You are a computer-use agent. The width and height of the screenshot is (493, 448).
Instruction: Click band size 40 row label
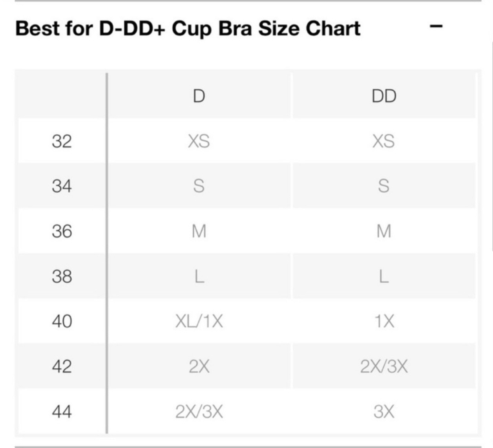pyautogui.click(x=62, y=321)
